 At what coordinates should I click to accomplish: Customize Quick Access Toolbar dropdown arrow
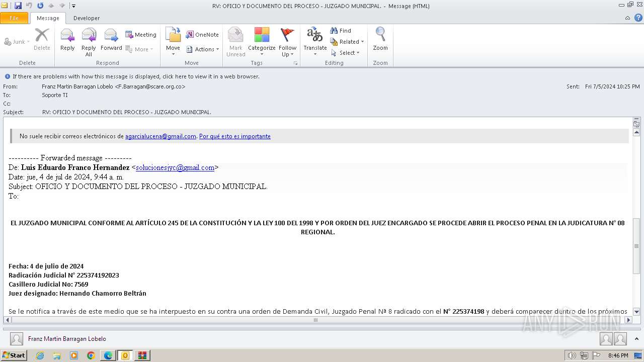tap(73, 6)
